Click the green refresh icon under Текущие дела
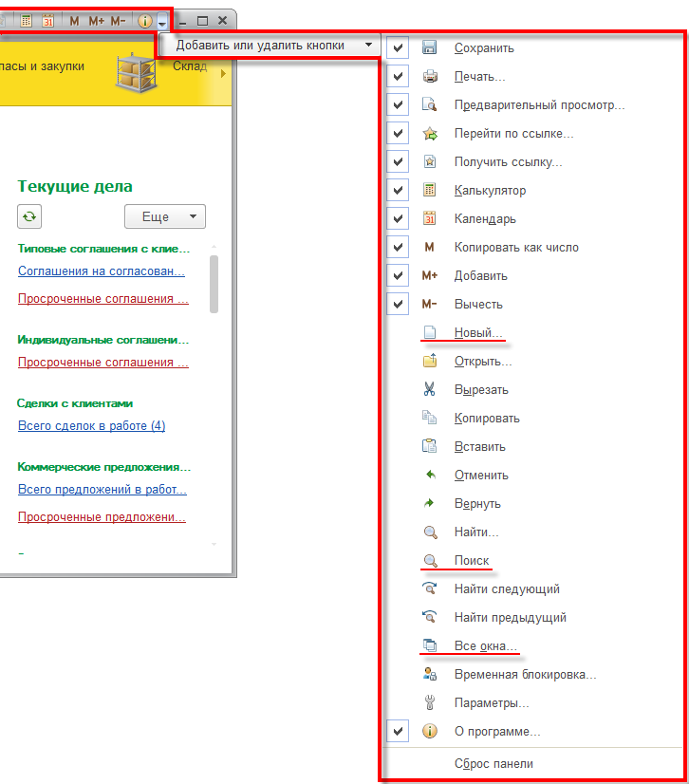The width and height of the screenshot is (689, 784). pos(29,216)
